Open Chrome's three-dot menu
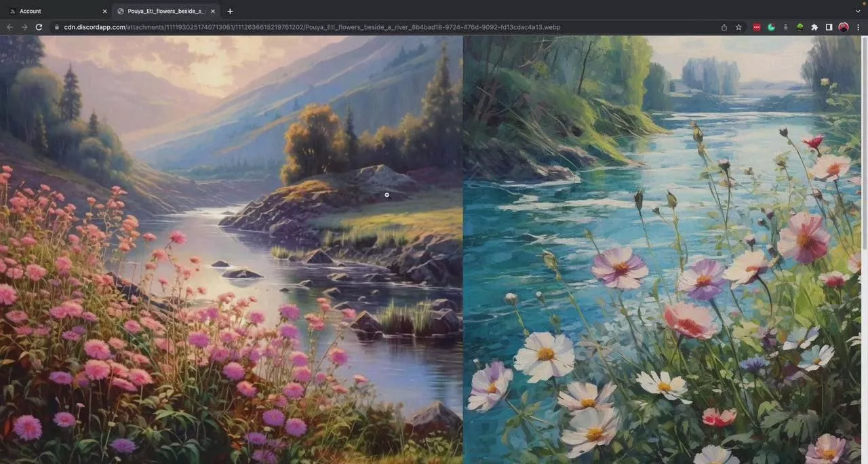868x464 pixels. 859,27
